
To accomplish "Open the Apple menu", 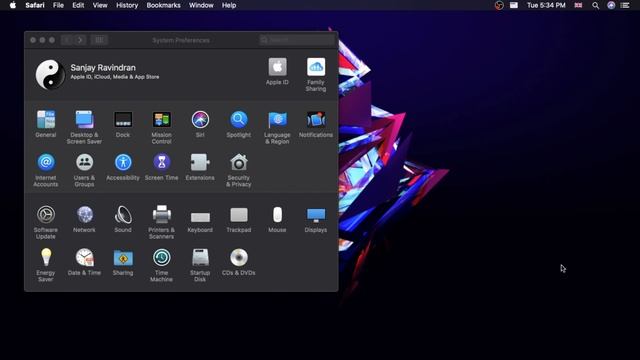I will [x=13, y=5].
